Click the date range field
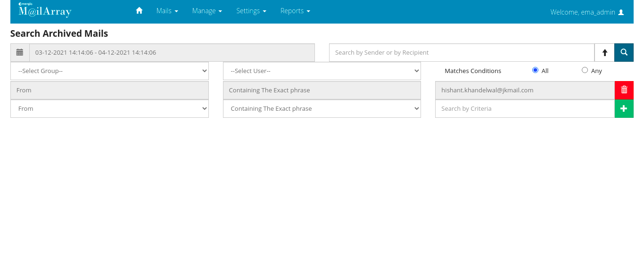This screenshot has width=644, height=254. point(172,52)
